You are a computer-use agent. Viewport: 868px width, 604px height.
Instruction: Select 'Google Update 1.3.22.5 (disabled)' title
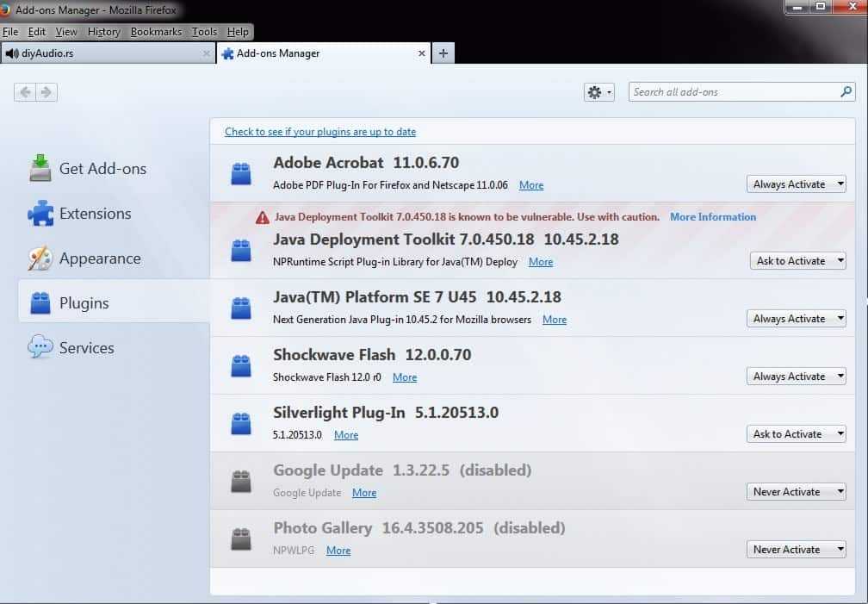pos(402,470)
